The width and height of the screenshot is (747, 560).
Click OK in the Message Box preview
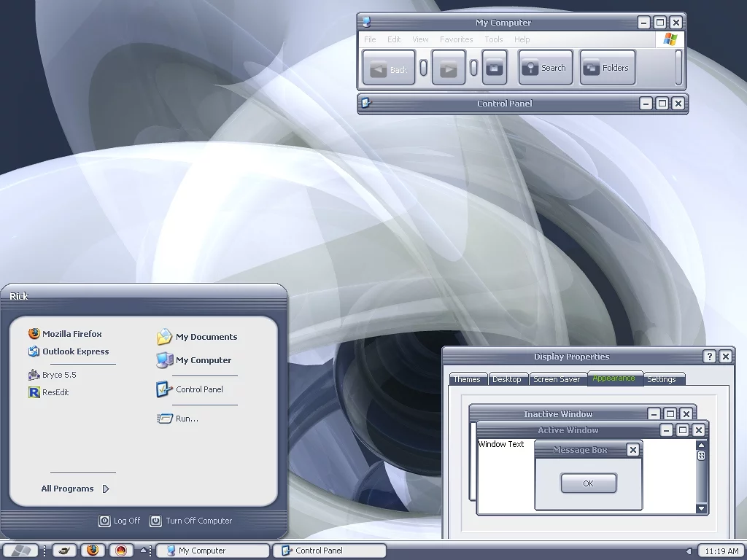pyautogui.click(x=588, y=483)
